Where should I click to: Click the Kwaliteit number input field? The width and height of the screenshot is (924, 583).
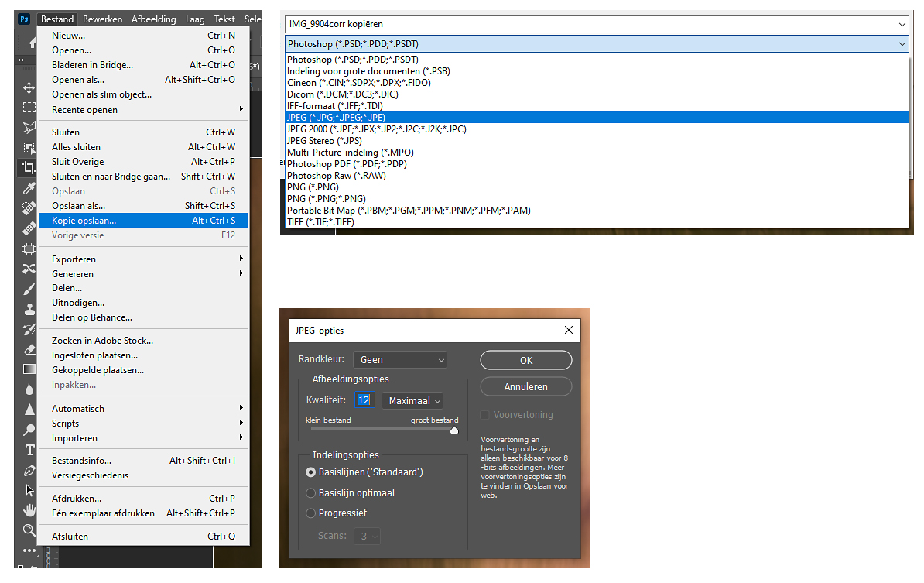coord(364,400)
